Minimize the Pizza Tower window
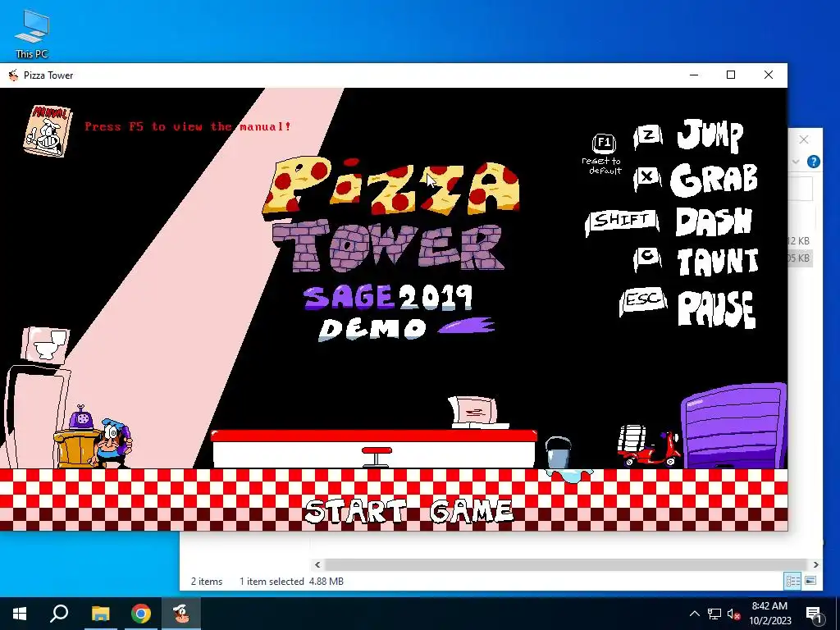This screenshot has width=840, height=630. [x=694, y=75]
